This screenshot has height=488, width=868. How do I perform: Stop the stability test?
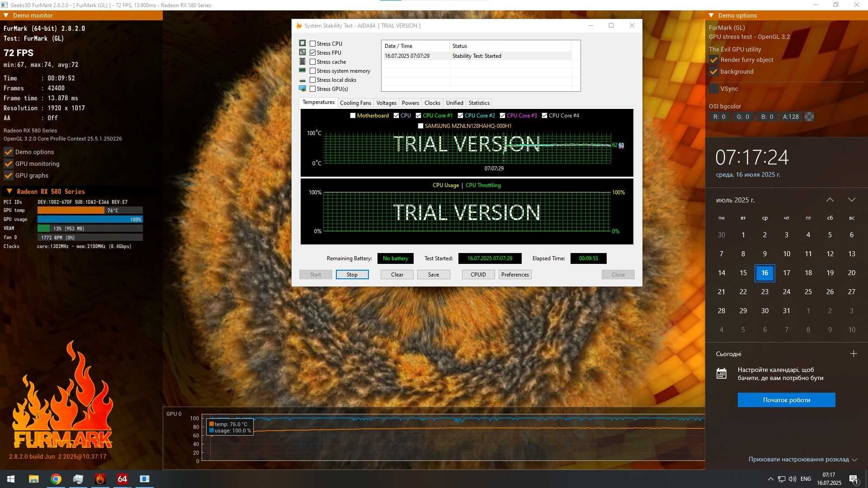click(x=352, y=275)
